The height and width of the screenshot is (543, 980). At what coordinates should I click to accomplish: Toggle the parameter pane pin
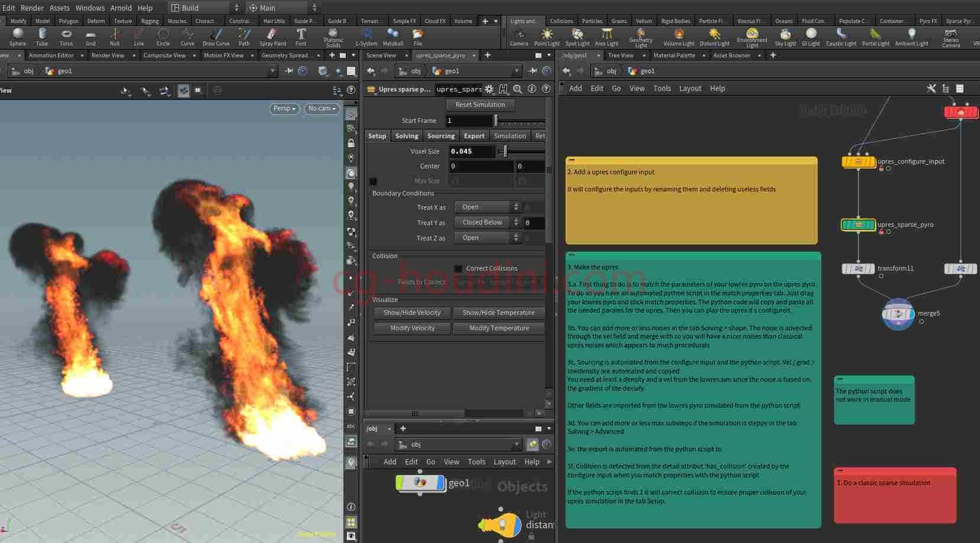coord(533,71)
